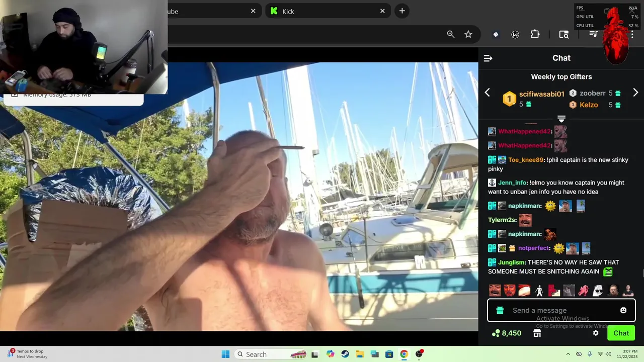The height and width of the screenshot is (362, 644).
Task: Open OBS Studio from the taskbar
Action: tap(419, 354)
